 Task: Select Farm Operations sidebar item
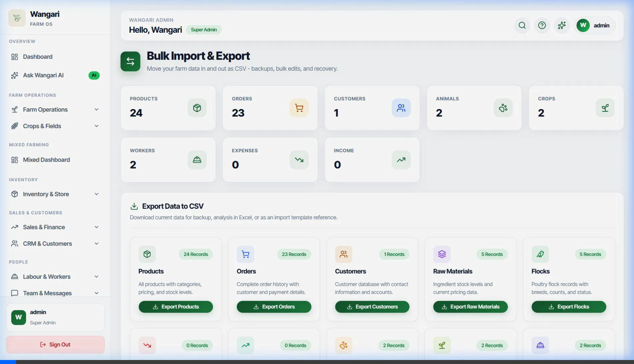55,110
